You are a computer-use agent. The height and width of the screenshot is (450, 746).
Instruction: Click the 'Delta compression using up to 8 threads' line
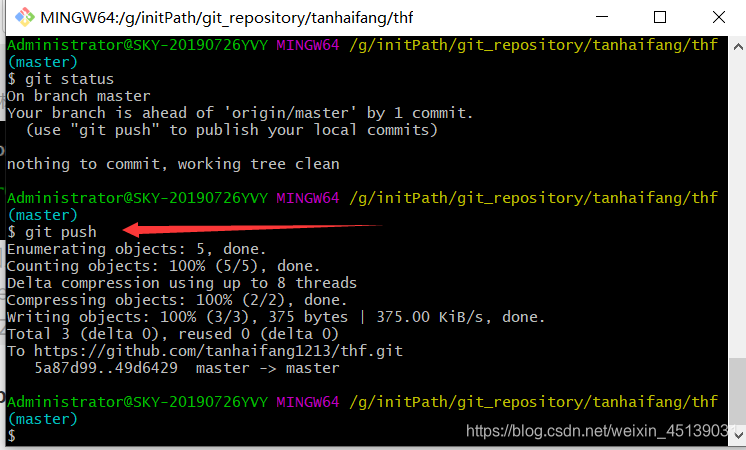click(x=182, y=283)
